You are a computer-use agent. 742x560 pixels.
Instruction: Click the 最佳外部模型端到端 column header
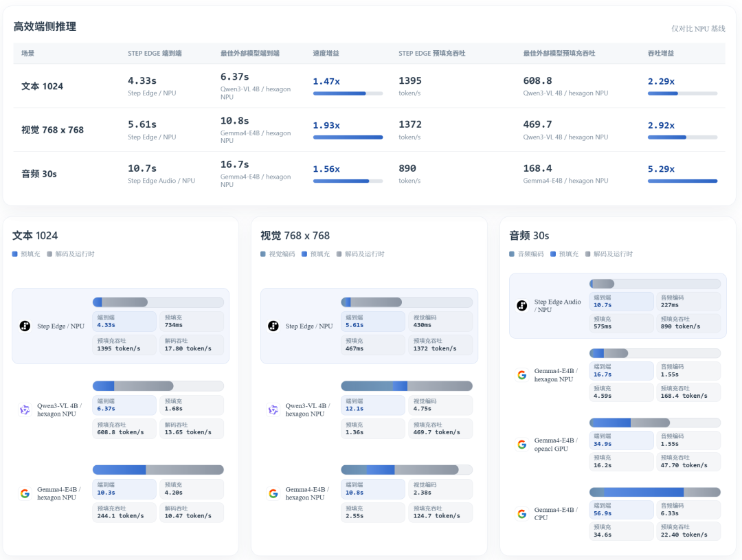[250, 54]
